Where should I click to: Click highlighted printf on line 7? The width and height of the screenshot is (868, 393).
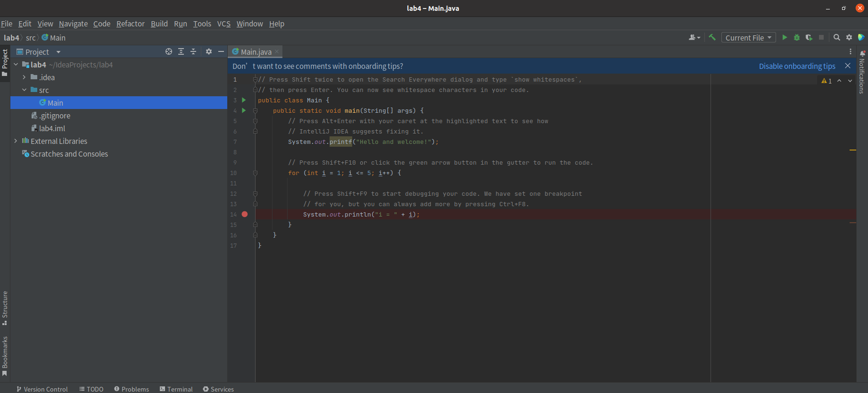click(x=340, y=142)
